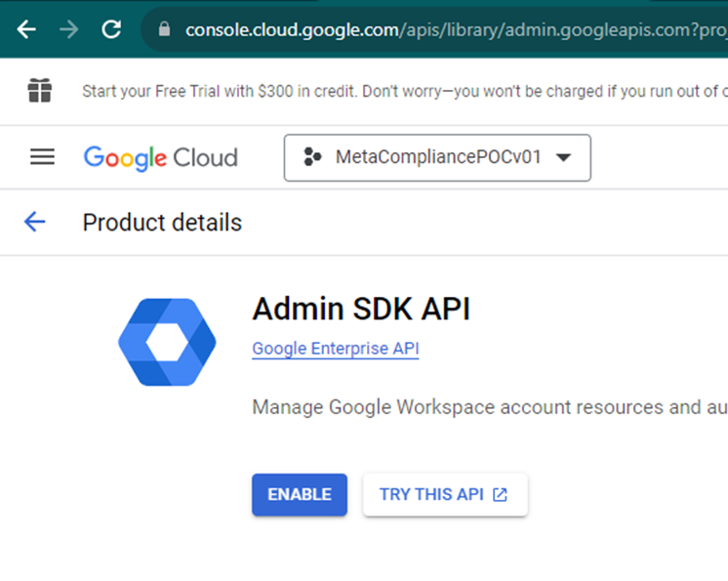Click the gift box free trial icon
Viewport: 728px width, 581px height.
(x=40, y=90)
